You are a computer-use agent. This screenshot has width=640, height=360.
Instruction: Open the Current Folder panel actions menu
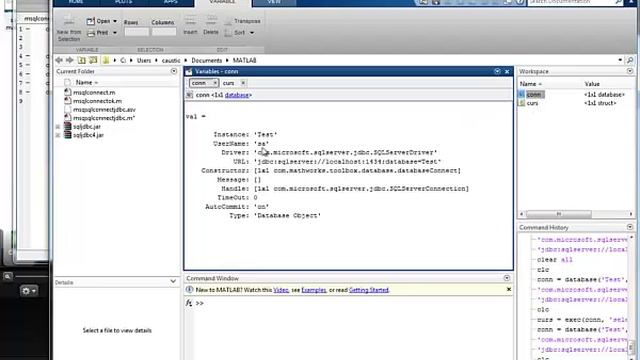click(174, 71)
